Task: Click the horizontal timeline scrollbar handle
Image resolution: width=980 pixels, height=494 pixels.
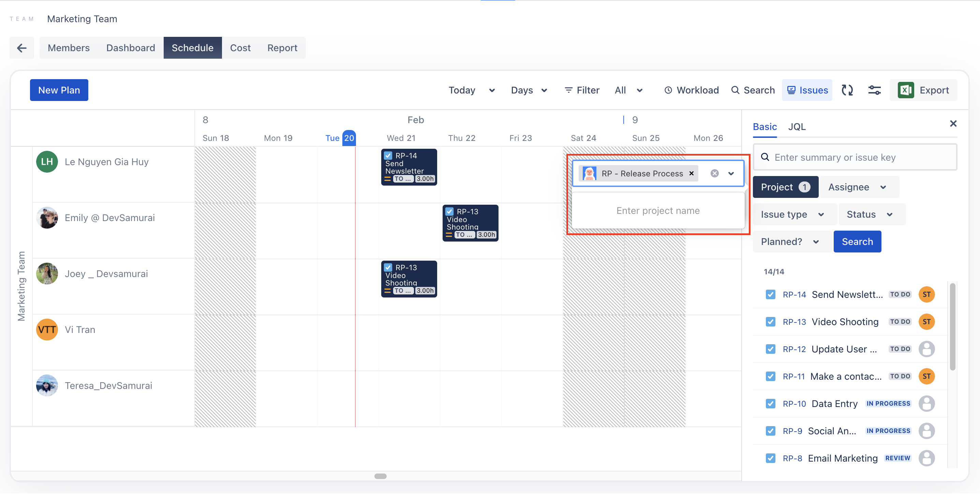Action: pyautogui.click(x=381, y=477)
